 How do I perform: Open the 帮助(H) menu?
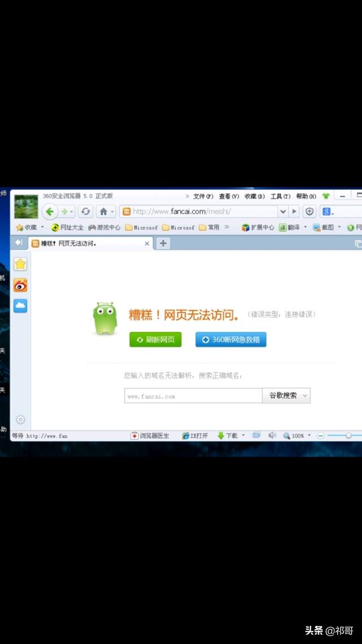click(x=306, y=196)
